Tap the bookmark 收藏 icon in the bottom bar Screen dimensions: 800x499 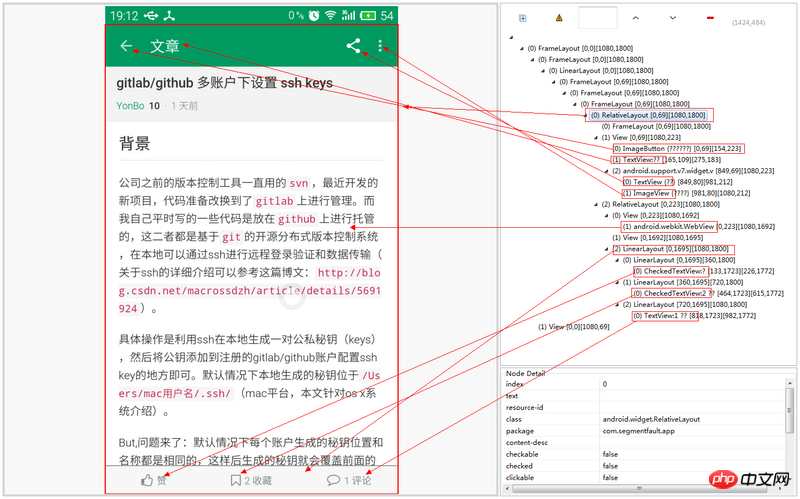click(x=235, y=480)
